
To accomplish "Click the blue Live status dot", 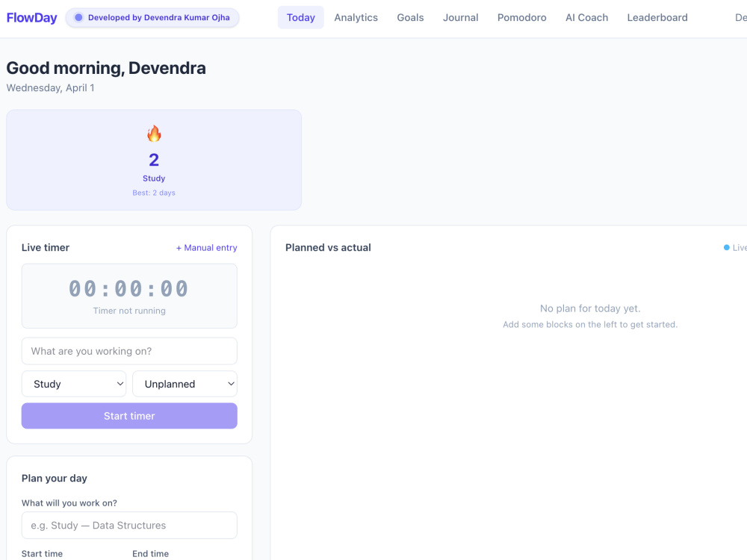I will click(727, 247).
